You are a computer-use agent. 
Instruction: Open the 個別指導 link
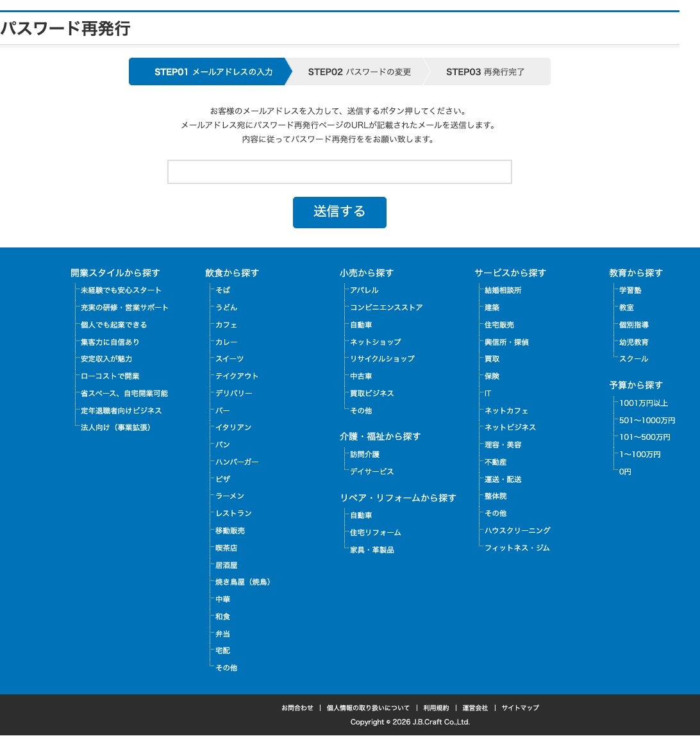[x=634, y=324]
